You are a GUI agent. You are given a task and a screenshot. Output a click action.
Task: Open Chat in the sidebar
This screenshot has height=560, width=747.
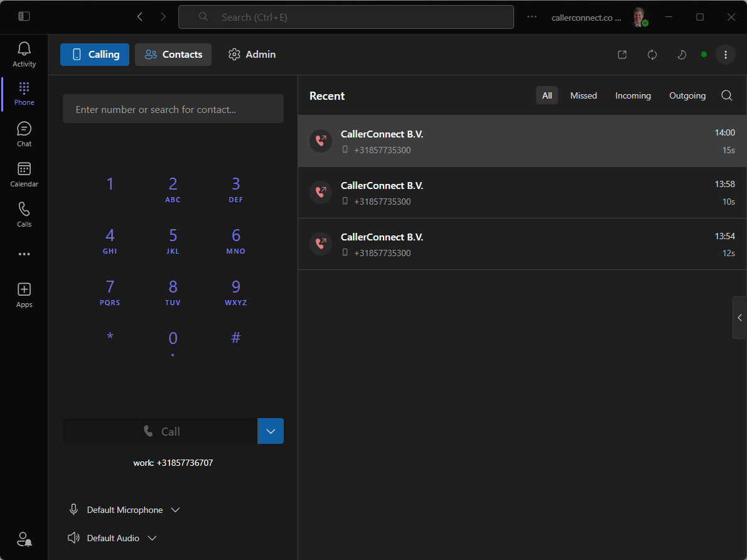pyautogui.click(x=24, y=134)
